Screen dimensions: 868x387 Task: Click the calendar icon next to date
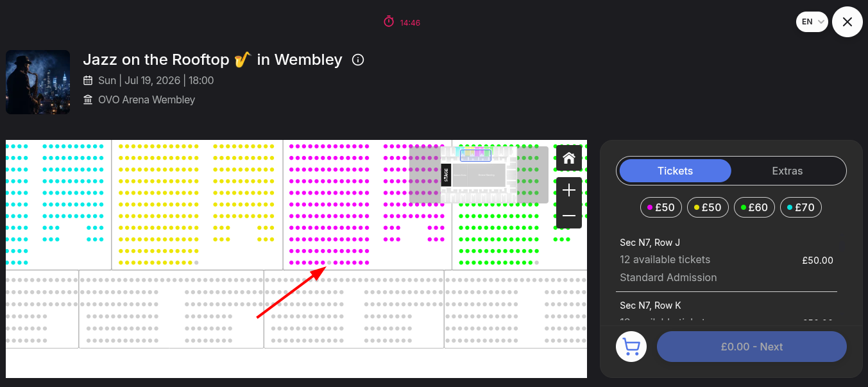88,80
